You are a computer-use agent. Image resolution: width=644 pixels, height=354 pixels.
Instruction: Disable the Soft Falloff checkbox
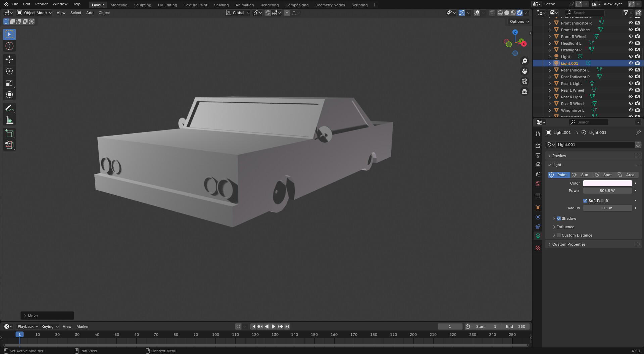(585, 200)
